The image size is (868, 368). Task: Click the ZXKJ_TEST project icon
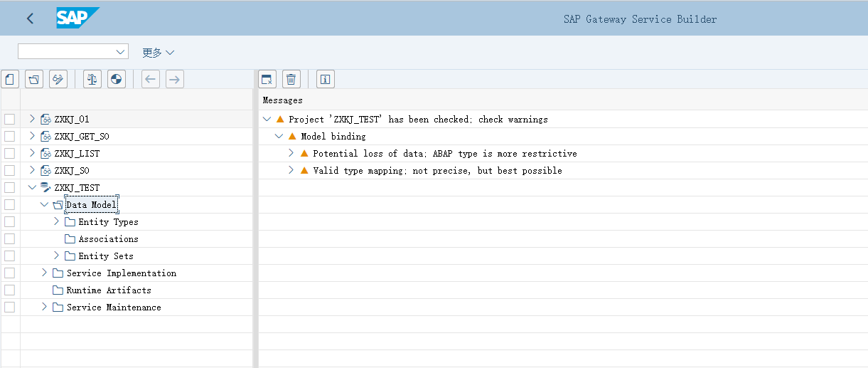point(45,188)
